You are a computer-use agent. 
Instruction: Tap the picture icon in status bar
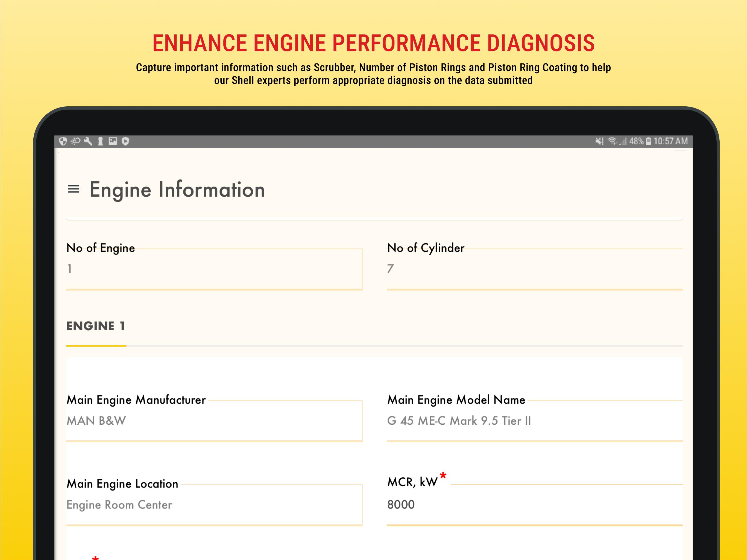pos(113,141)
